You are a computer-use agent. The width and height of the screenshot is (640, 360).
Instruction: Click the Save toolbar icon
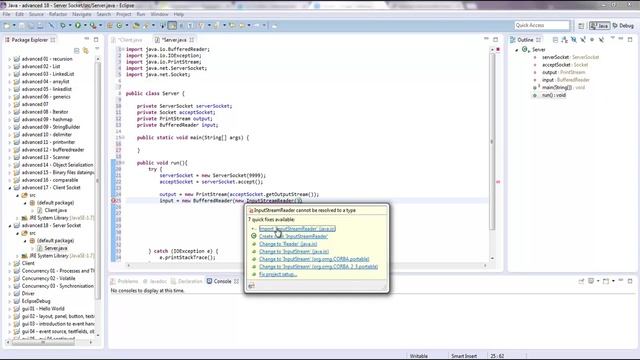pos(21,26)
